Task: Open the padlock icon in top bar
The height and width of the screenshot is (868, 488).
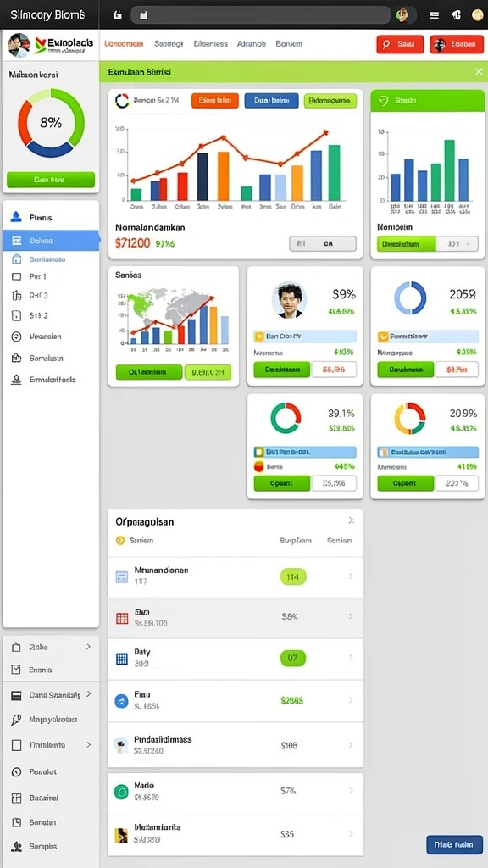Action: pos(117,15)
